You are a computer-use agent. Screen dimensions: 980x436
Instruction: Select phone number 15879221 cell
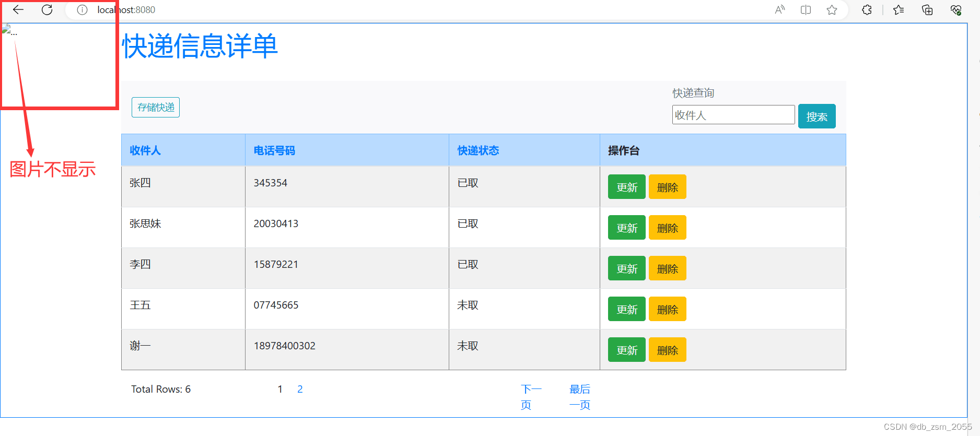[276, 264]
